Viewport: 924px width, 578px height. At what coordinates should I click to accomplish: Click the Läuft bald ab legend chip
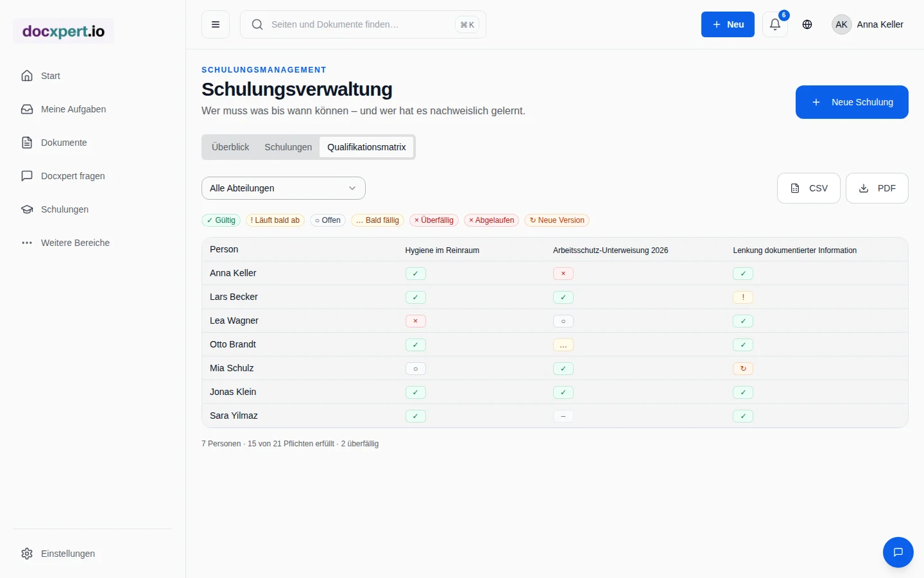point(275,220)
